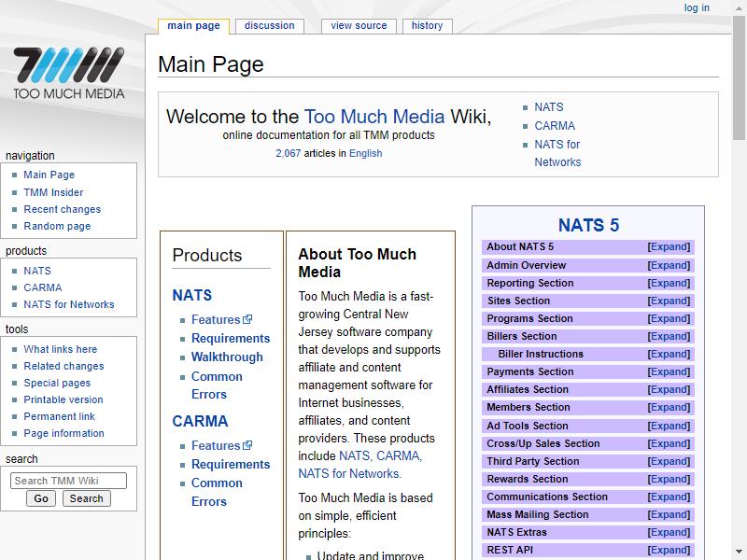Expand the Admin Overview section
This screenshot has height=560, width=747.
pyautogui.click(x=669, y=265)
